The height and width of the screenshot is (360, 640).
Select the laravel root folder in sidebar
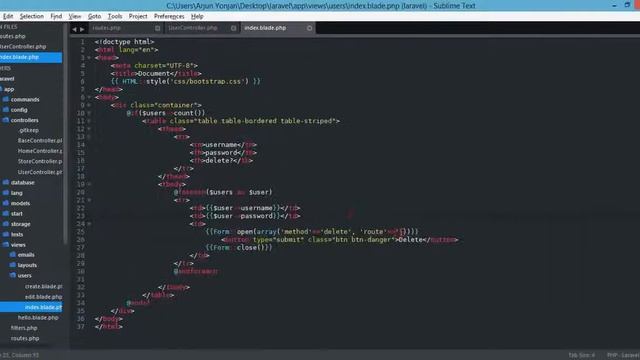[7, 78]
